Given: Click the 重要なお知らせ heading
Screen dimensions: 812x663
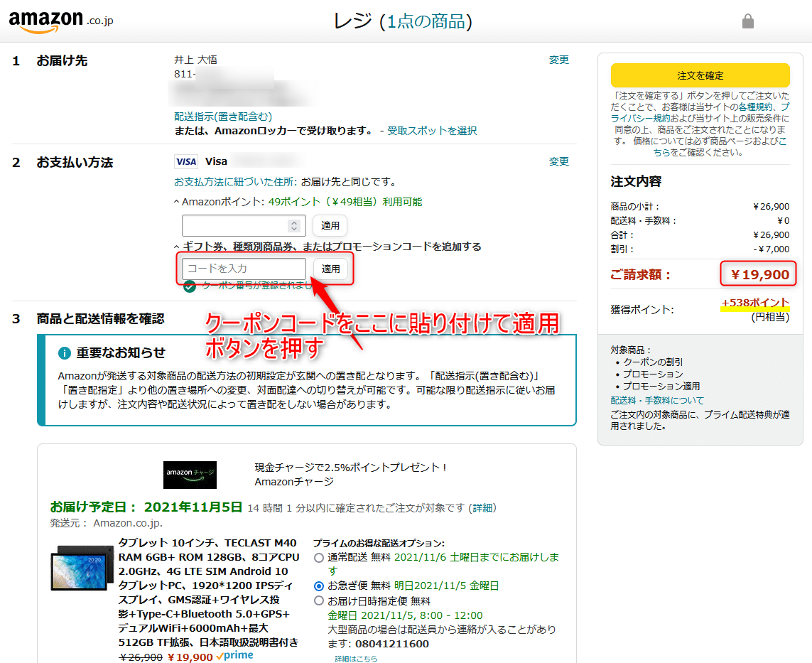Looking at the screenshot, I should [121, 353].
